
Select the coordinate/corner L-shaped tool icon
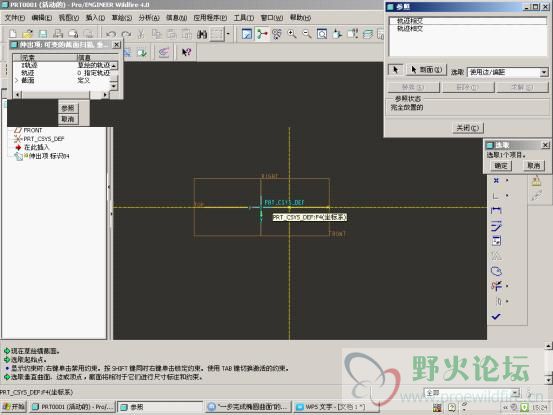(496, 196)
